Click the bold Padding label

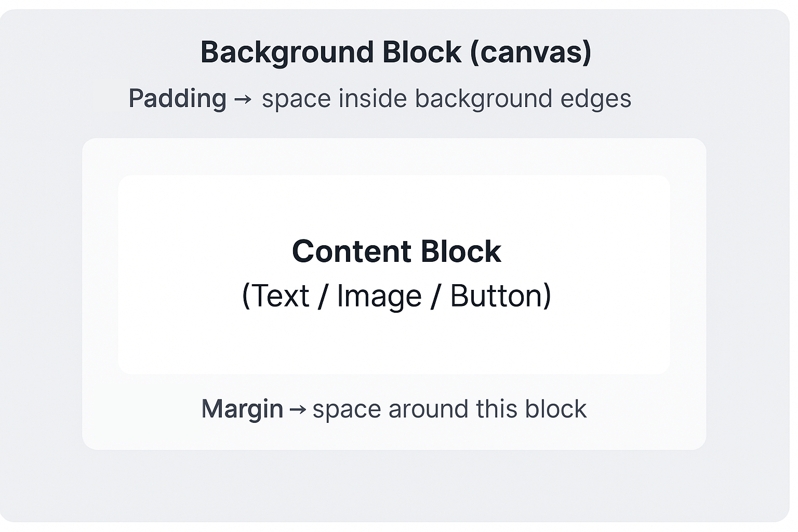pos(178,99)
